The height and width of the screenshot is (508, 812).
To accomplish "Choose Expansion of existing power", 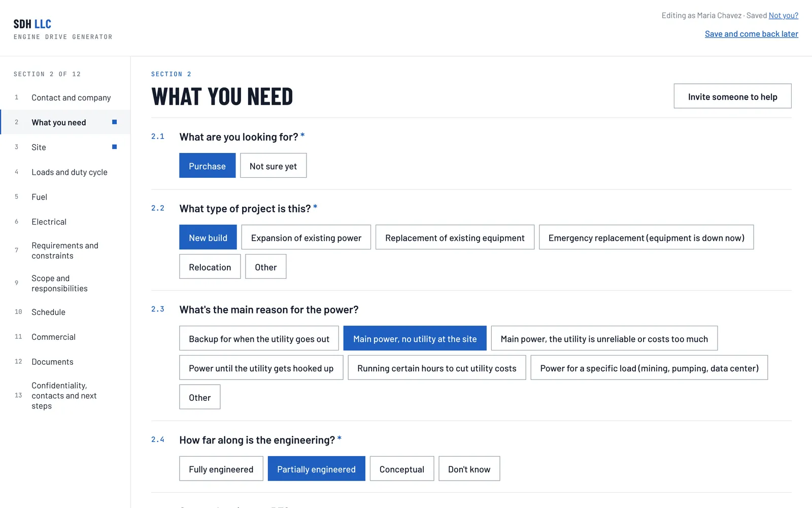I will click(306, 237).
